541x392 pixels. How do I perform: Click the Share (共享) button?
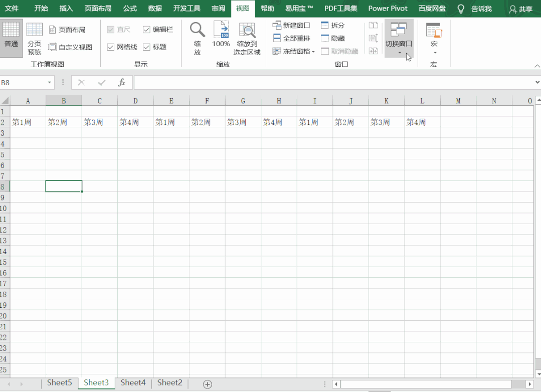(521, 9)
